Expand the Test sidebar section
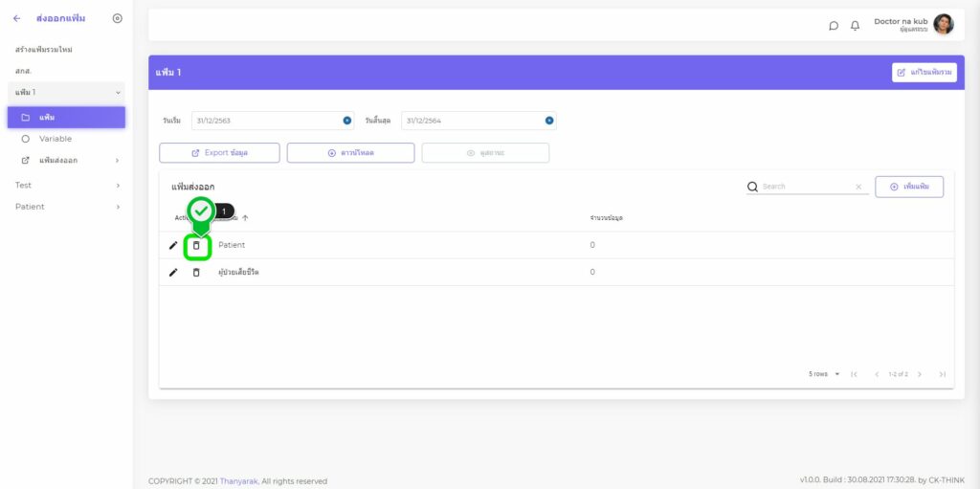This screenshot has width=980, height=489. tap(118, 186)
